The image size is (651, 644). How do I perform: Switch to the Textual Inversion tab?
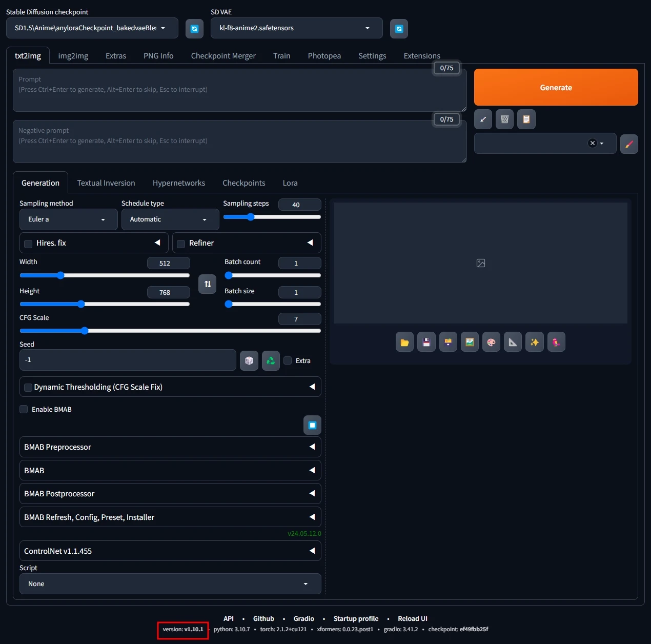(106, 183)
